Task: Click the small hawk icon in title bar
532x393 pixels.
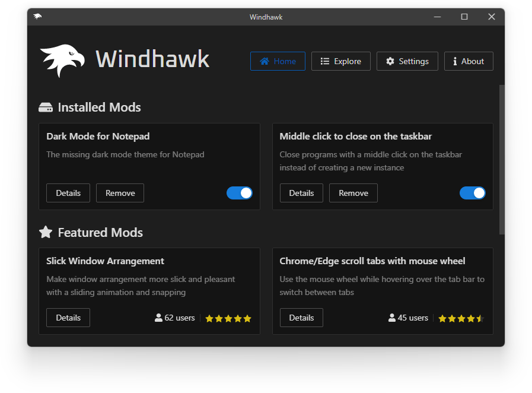Action: 38,17
